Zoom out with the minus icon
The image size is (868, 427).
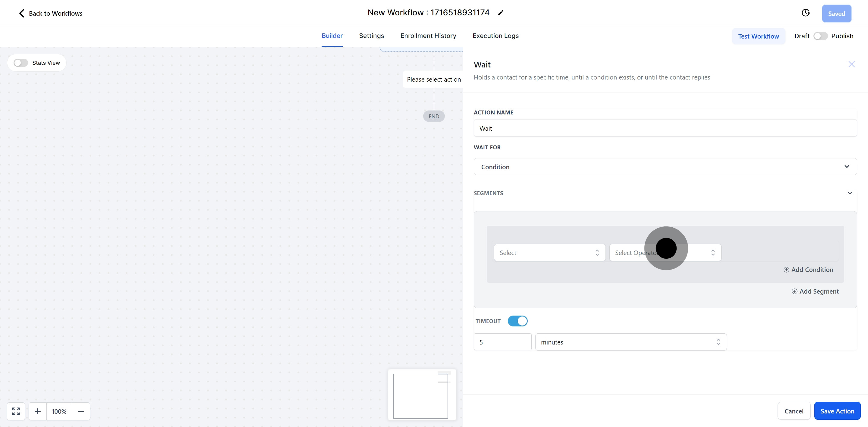[81, 411]
